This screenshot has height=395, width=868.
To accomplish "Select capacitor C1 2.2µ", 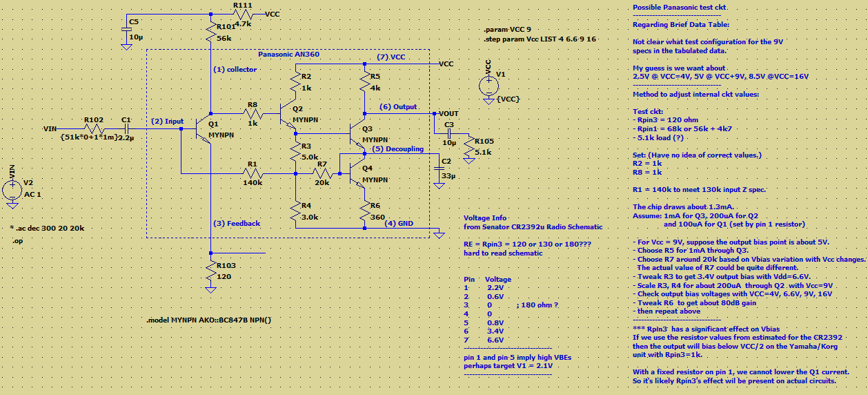I will point(127,128).
